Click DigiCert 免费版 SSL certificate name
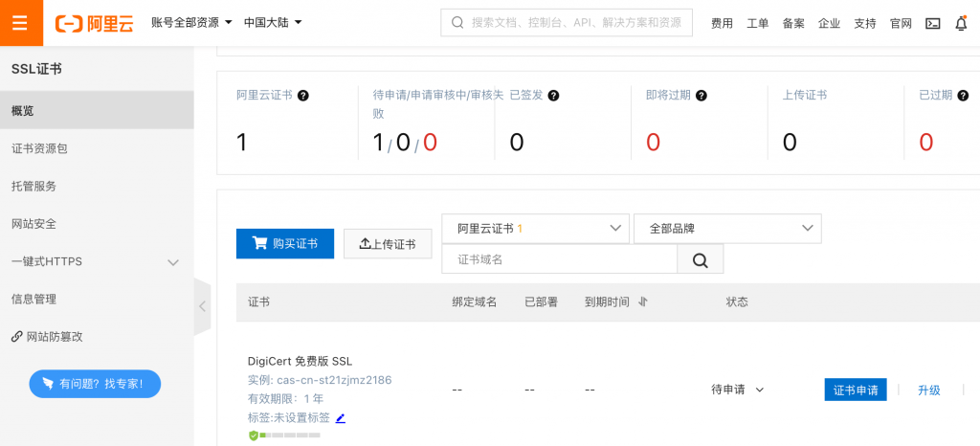 tap(300, 361)
